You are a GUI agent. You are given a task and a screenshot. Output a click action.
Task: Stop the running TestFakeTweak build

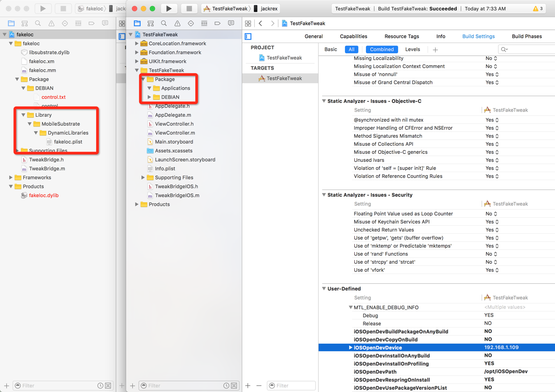pos(189,8)
